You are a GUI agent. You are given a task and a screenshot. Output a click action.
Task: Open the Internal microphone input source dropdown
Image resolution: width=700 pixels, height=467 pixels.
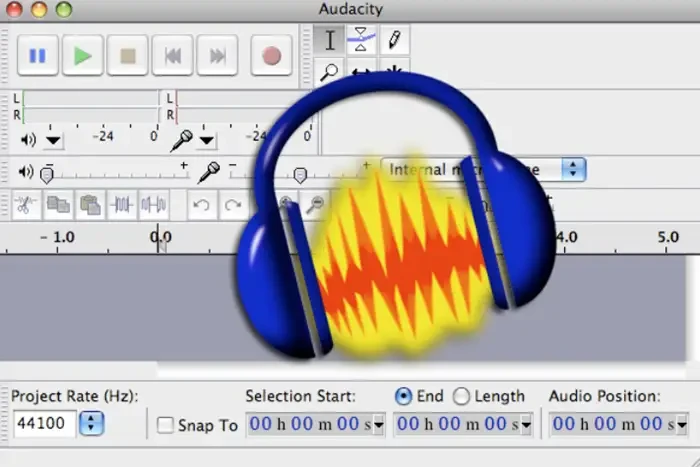[573, 170]
